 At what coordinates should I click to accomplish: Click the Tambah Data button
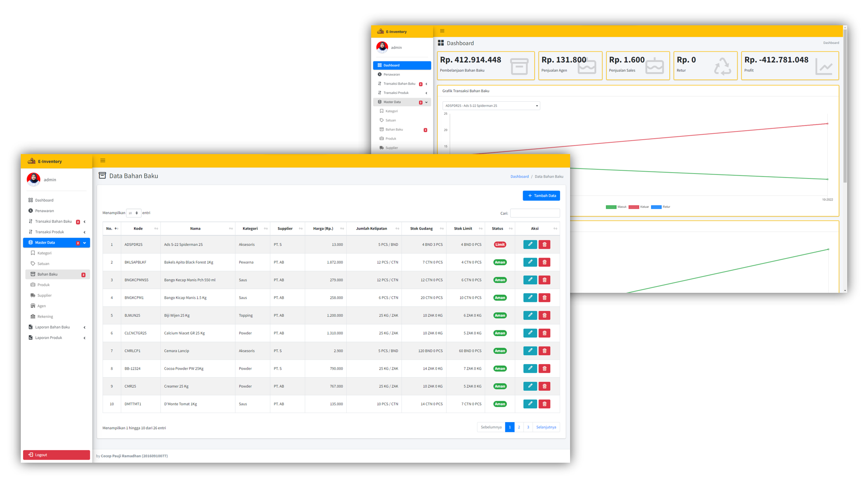coord(541,196)
